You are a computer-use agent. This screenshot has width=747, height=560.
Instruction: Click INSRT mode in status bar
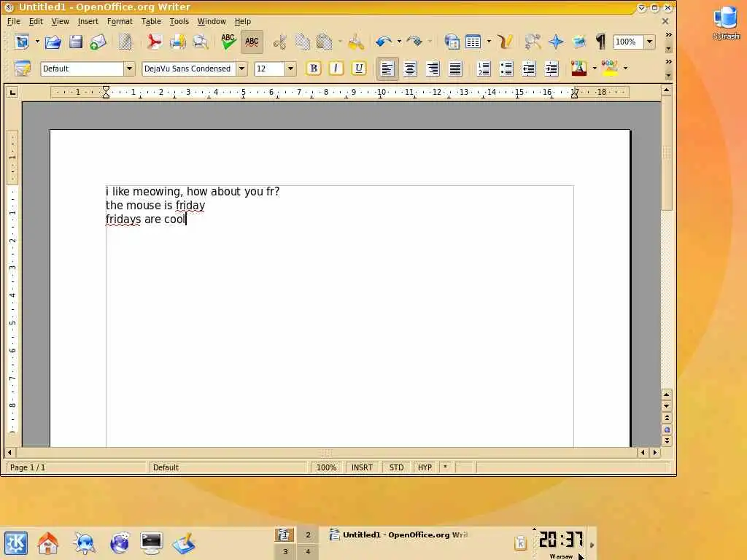(x=362, y=467)
